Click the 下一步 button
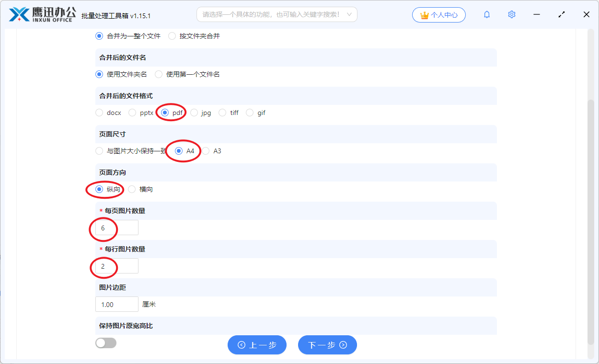 [327, 345]
